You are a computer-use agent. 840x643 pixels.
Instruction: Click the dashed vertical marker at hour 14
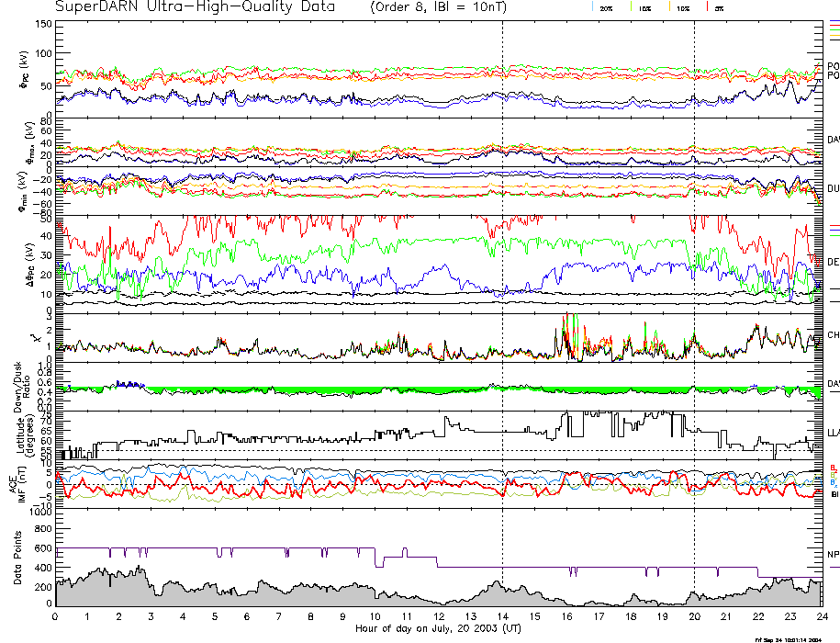coord(502,276)
